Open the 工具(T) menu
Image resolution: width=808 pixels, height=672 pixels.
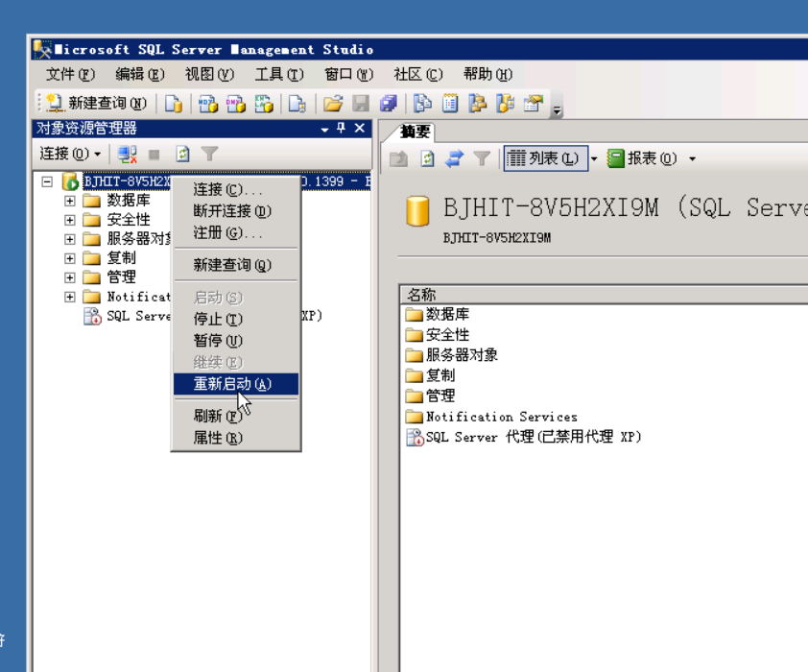tap(279, 74)
